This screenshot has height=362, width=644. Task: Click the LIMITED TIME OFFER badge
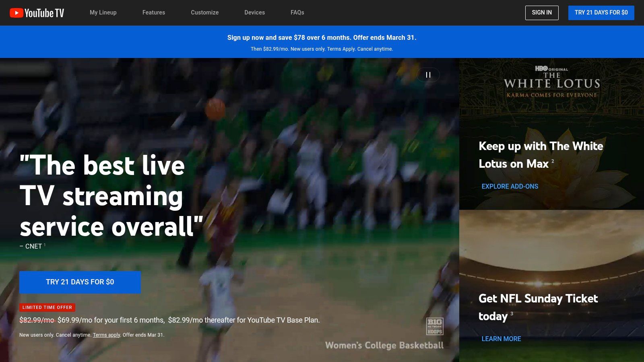[x=47, y=307]
